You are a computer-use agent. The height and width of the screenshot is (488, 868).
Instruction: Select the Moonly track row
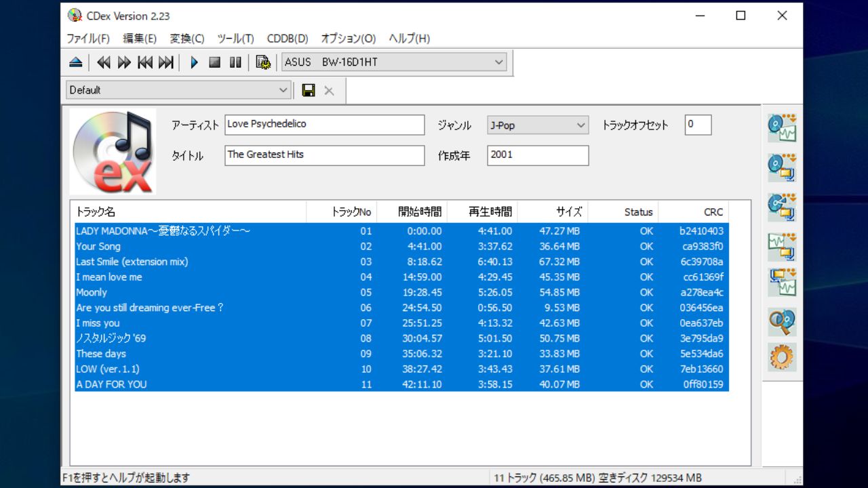pos(401,293)
